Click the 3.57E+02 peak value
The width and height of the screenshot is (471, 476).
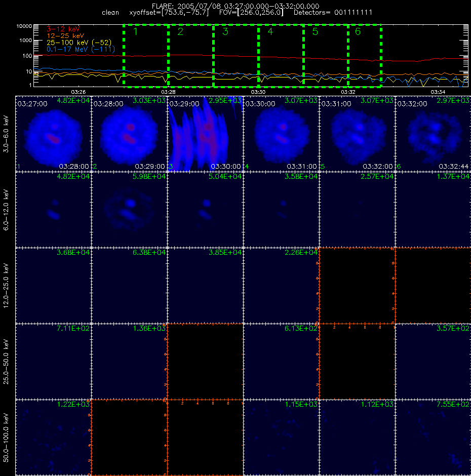click(x=453, y=328)
